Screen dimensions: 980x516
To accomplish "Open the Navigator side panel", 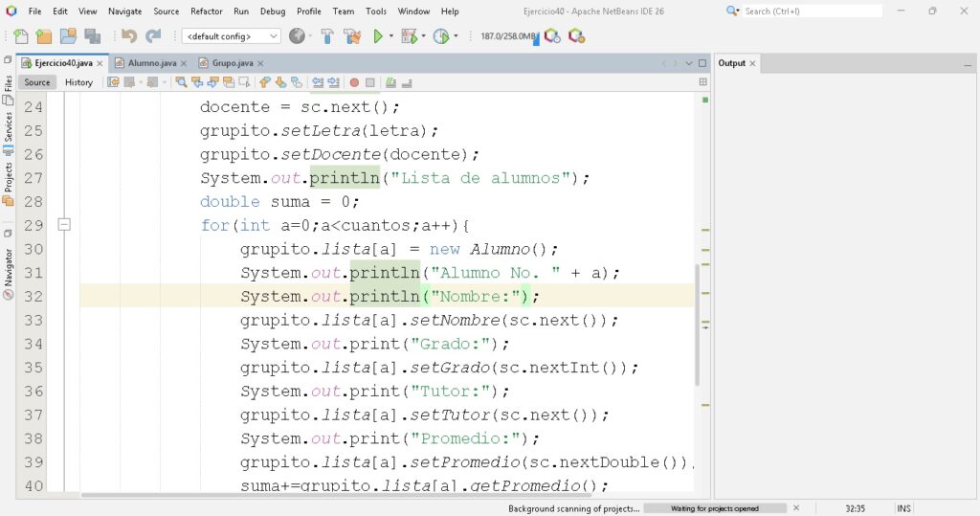I will (x=8, y=274).
